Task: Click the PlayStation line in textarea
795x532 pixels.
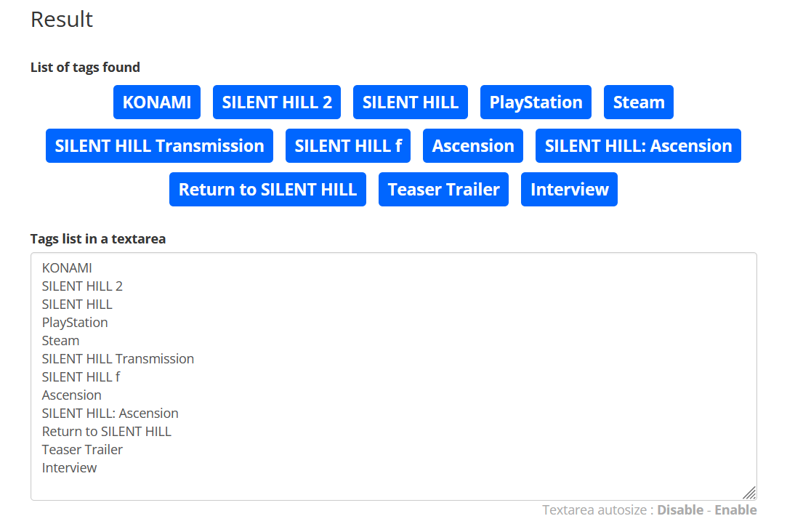Action: [75, 323]
